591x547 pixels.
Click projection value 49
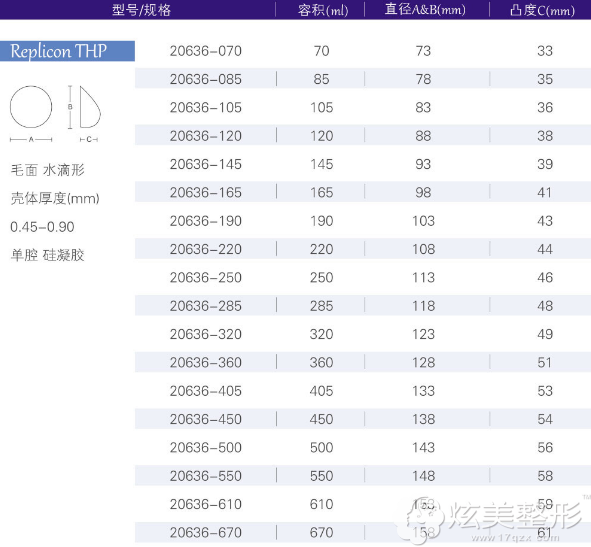click(545, 334)
